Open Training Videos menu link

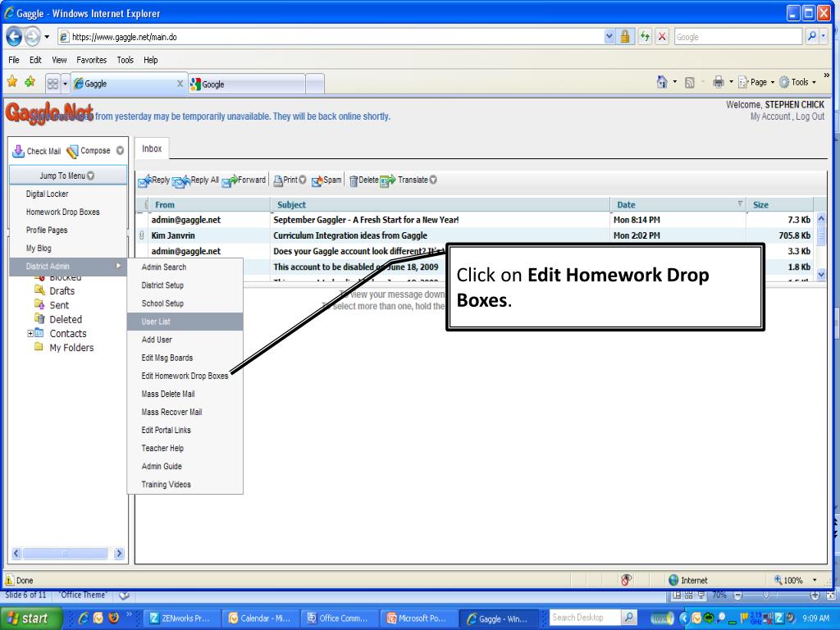click(185, 485)
